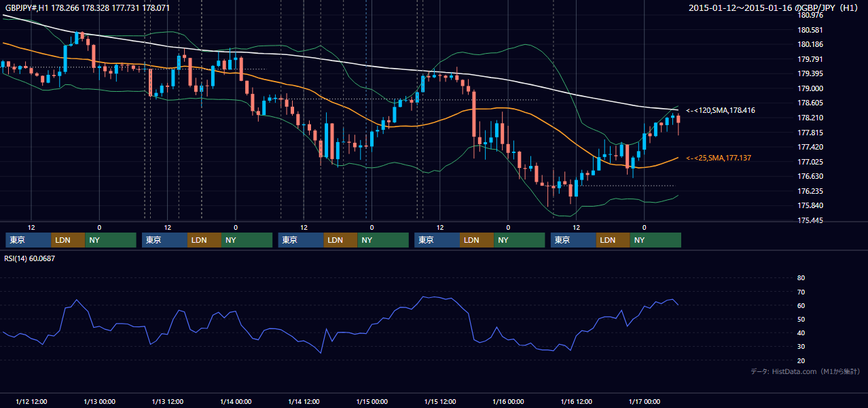This screenshot has width=868, height=408.
Task: Select the last NY session block
Action: [x=656, y=240]
